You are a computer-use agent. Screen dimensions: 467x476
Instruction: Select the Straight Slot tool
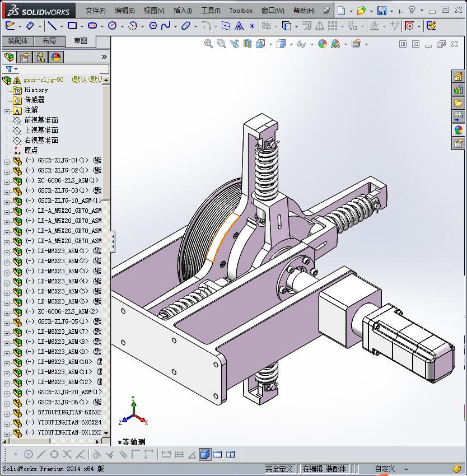92,26
